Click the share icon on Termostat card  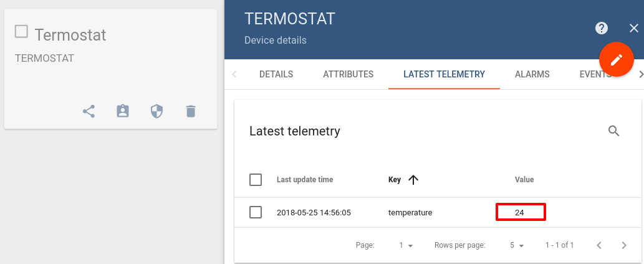[89, 112]
